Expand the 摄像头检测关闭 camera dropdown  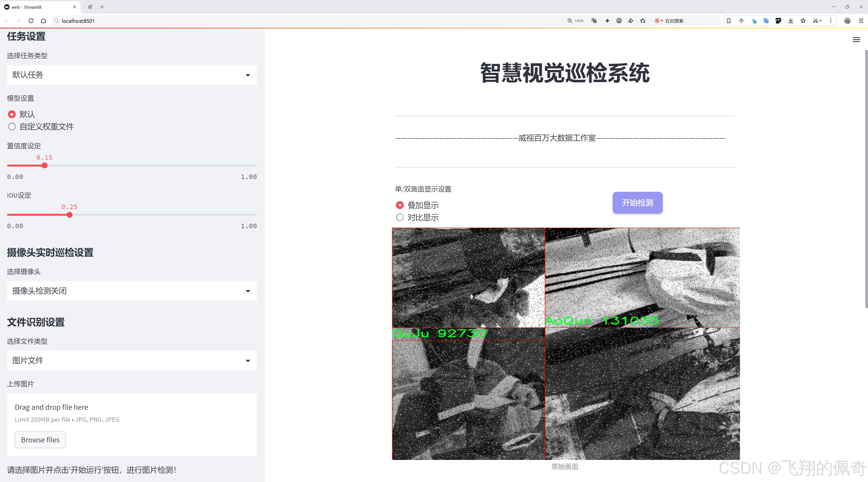(x=131, y=291)
